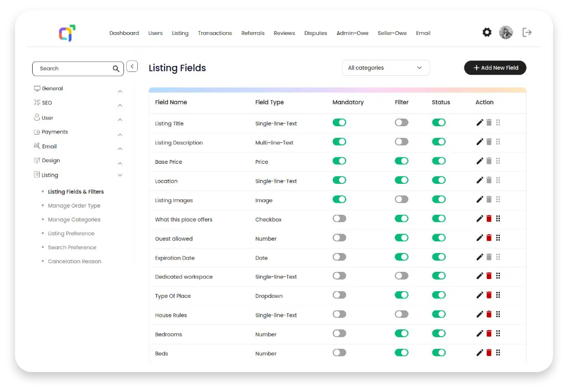568x392 pixels.
Task: Collapse the sidebar with arrow button
Action: point(132,66)
